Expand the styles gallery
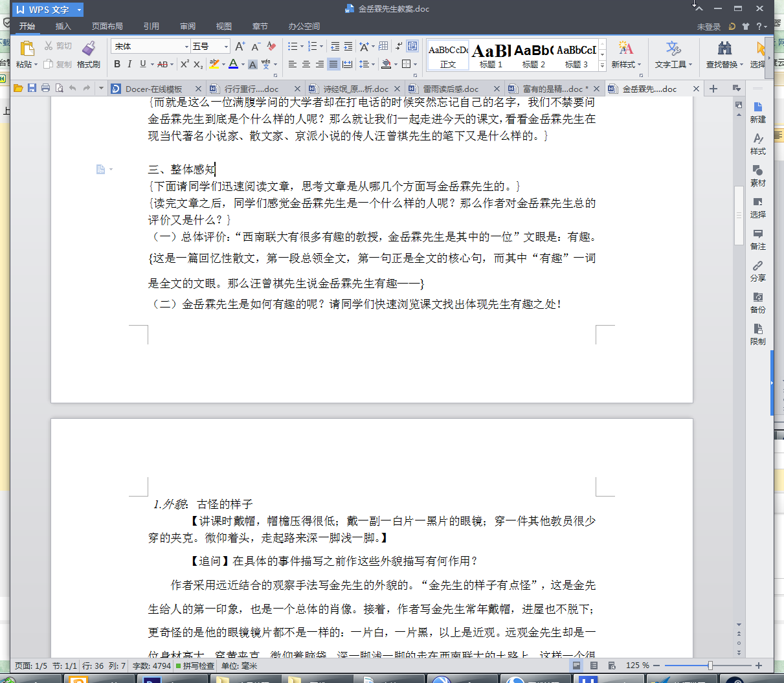The image size is (784, 683). point(602,65)
